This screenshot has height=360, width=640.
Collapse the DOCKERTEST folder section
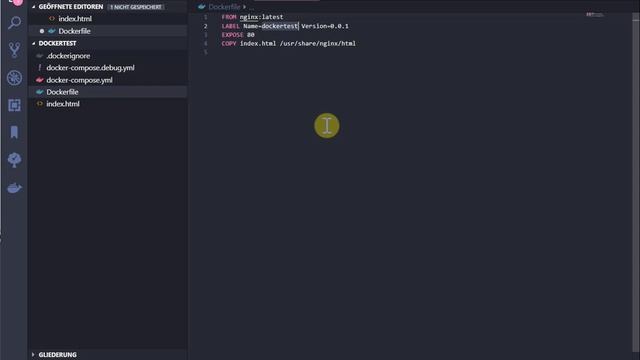(33, 43)
